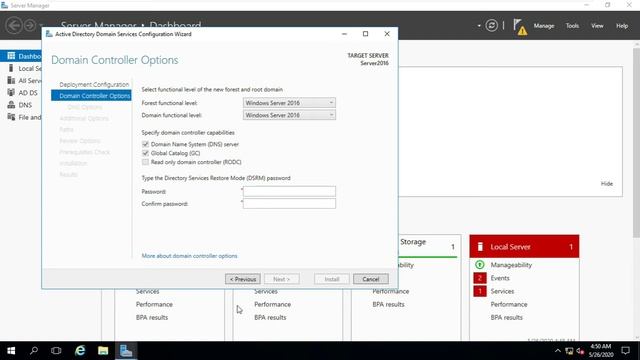Screen dimensions: 640x360
Task: Click Manageability in Local Server tile
Action: point(511,265)
